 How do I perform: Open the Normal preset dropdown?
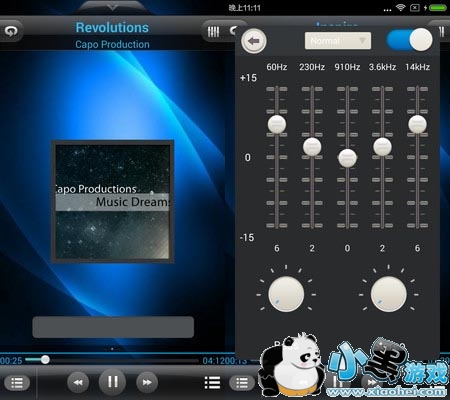338,41
